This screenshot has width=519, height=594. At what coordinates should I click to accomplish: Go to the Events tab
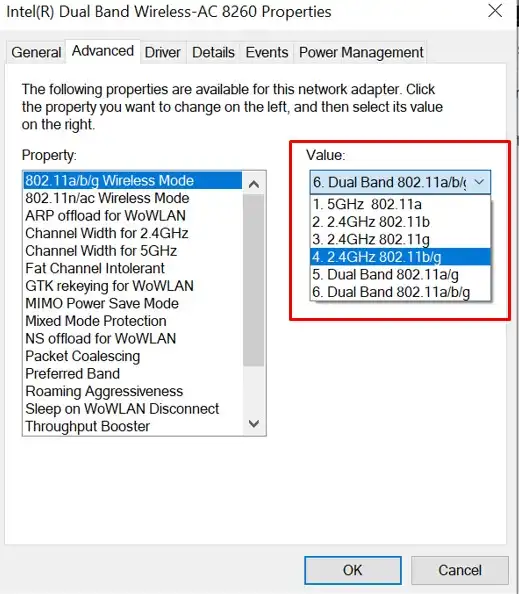[x=267, y=52]
